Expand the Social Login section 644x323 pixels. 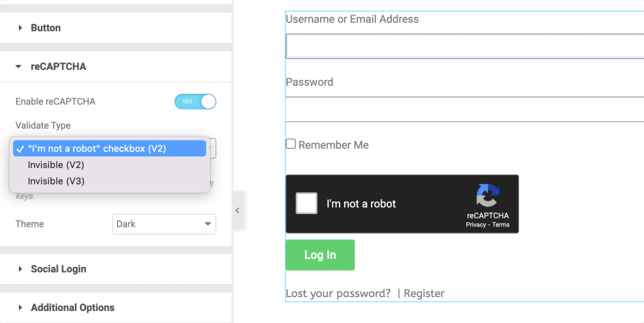pyautogui.click(x=21, y=269)
